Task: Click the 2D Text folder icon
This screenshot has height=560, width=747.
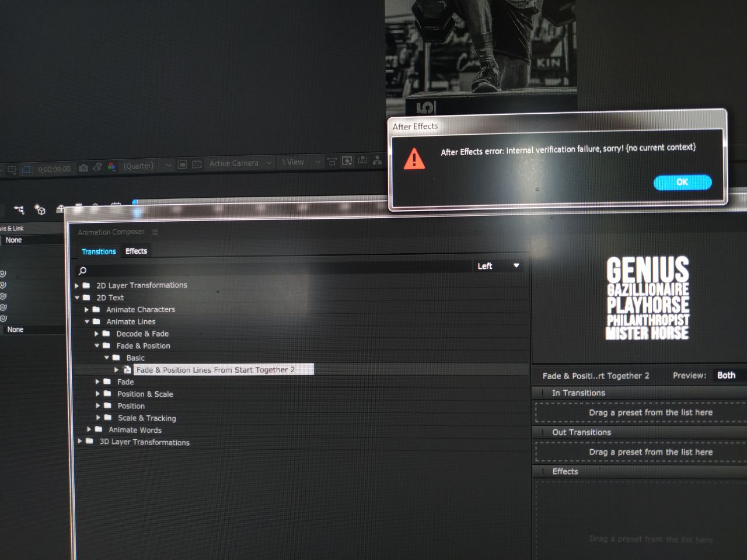Action: click(86, 297)
